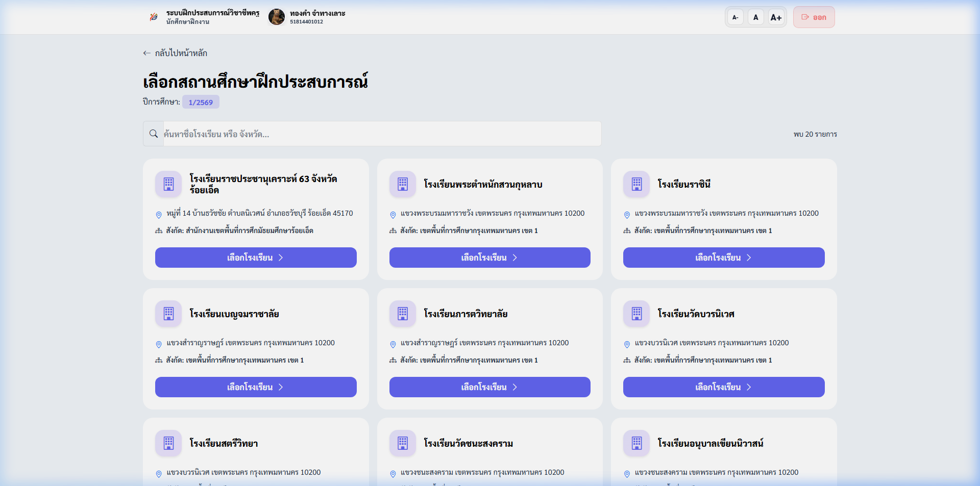
Task: Click building icon of โรงเรียนพระตำหนักสวนกุหลาบ
Action: point(403,184)
